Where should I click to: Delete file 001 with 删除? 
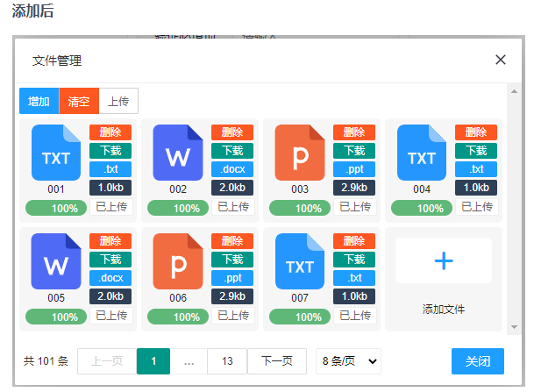[x=110, y=132]
